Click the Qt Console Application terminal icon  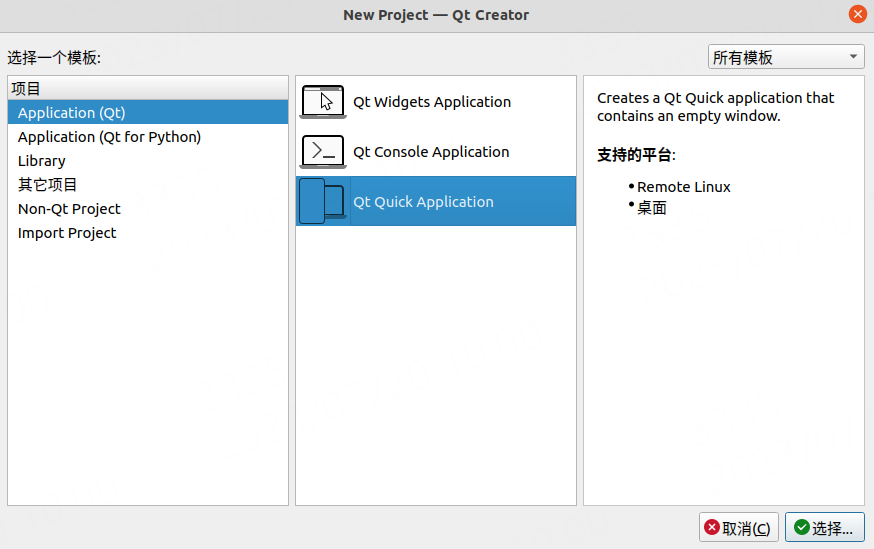pos(323,152)
